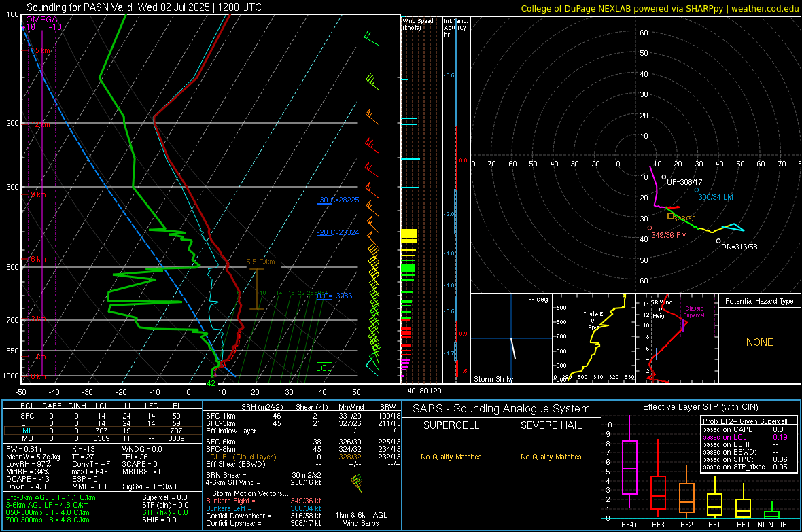Screen dimensions: 802x532
Task: Click the Prob EF2+ Given Supercell heading
Action: click(x=745, y=421)
